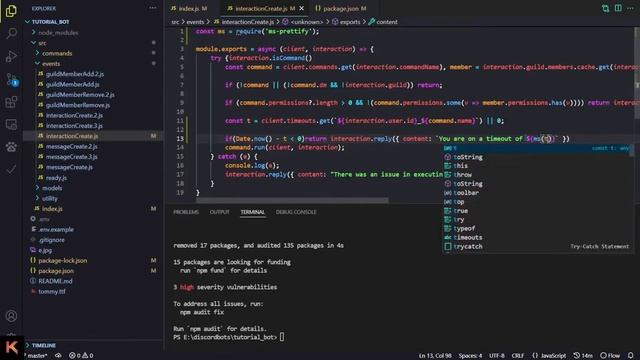Click the paw print activity bar icon

point(11,147)
